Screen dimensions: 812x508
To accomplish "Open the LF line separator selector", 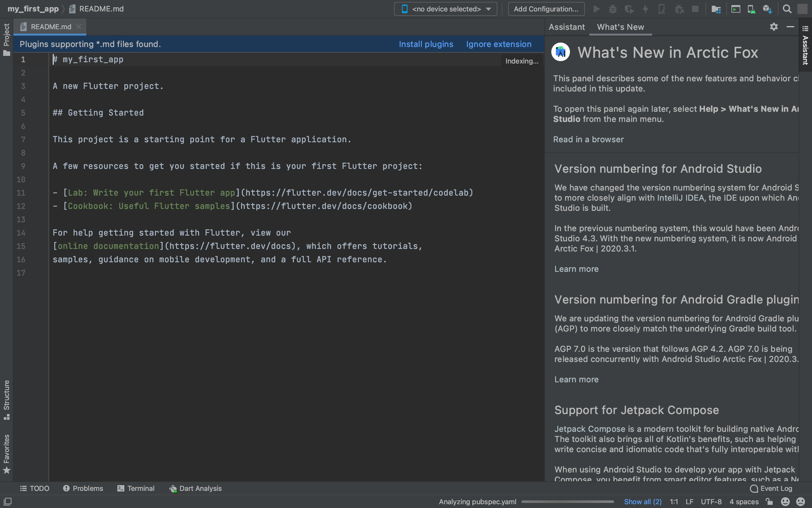I will click(690, 502).
